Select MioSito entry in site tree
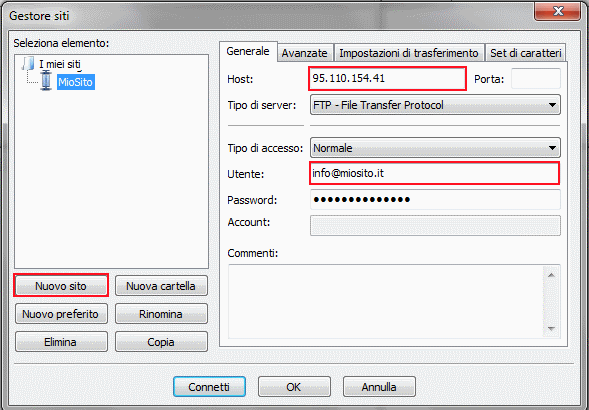Screen dimensions: 589x410 [x=76, y=82]
